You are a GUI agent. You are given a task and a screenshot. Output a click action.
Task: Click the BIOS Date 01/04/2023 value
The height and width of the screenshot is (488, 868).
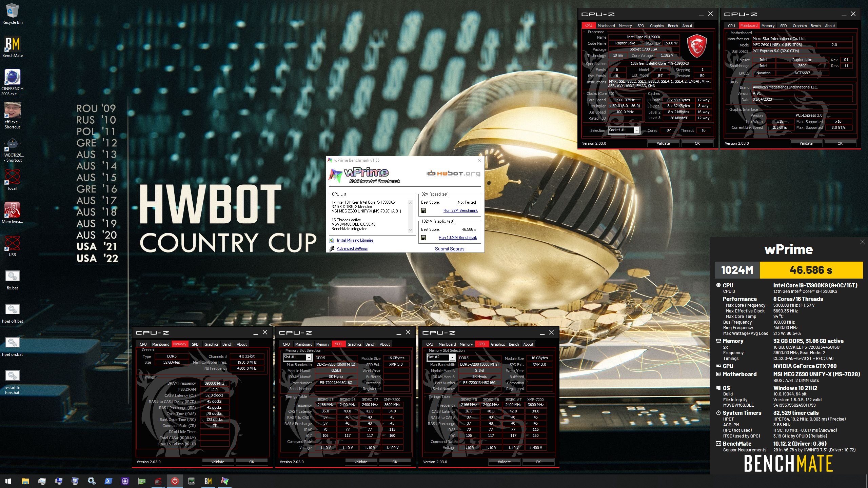802,99
